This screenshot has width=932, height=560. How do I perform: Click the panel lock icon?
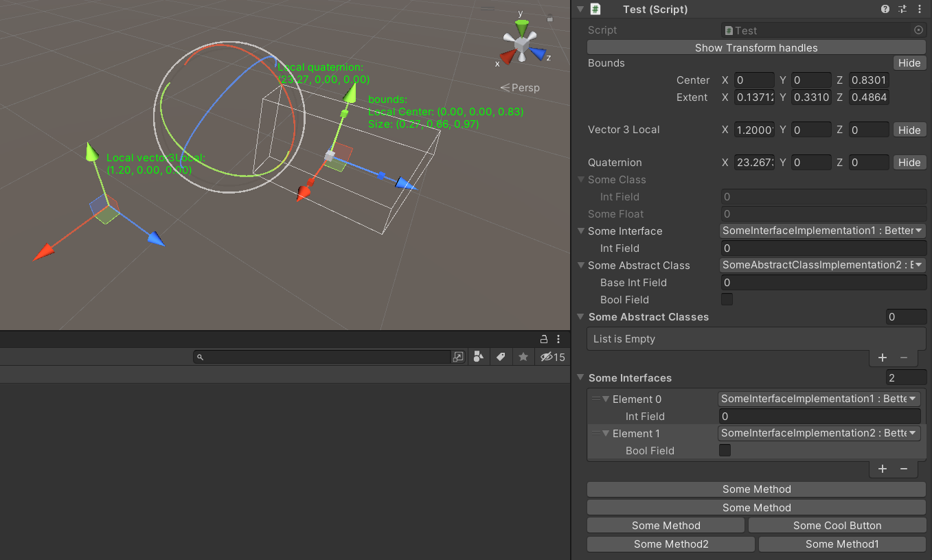point(544,339)
